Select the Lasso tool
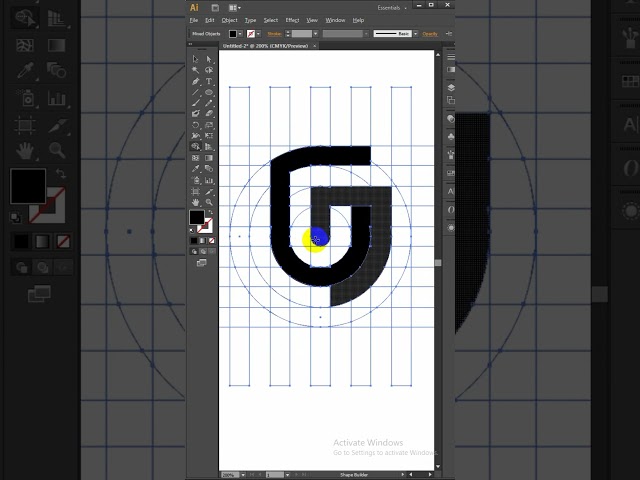Image resolution: width=640 pixels, height=480 pixels. pos(209,70)
